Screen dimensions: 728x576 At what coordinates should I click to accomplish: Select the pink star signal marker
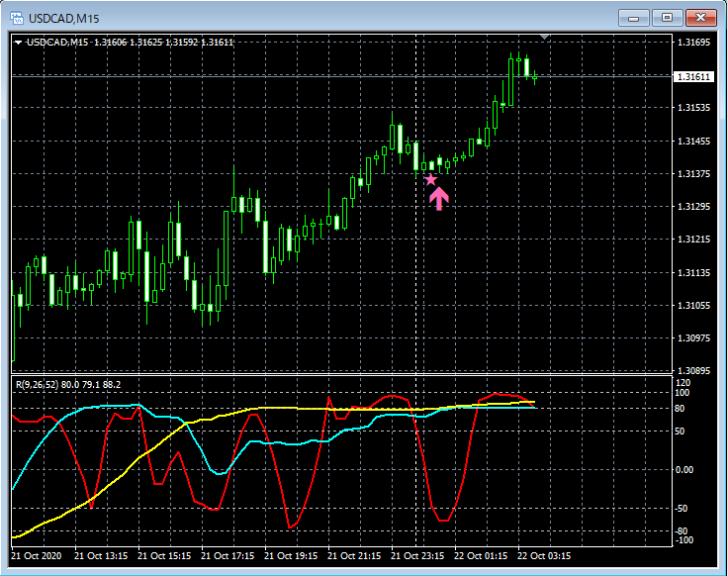point(431,179)
